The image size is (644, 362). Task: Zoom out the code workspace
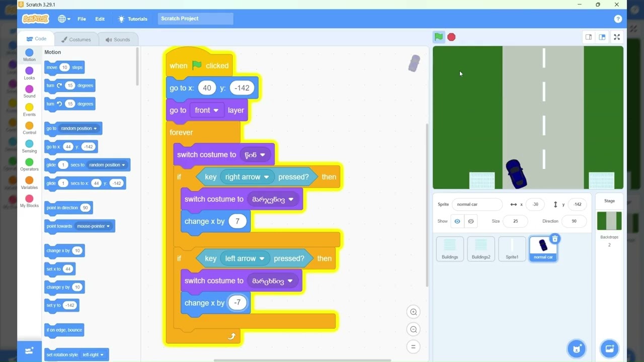point(414,329)
